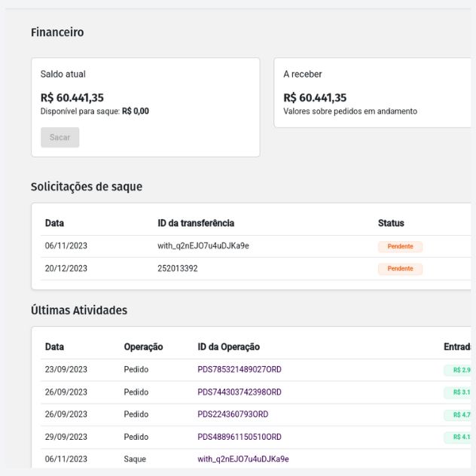This screenshot has height=476, width=476.
Task: Click the ID da transferência column header
Action: [196, 223]
